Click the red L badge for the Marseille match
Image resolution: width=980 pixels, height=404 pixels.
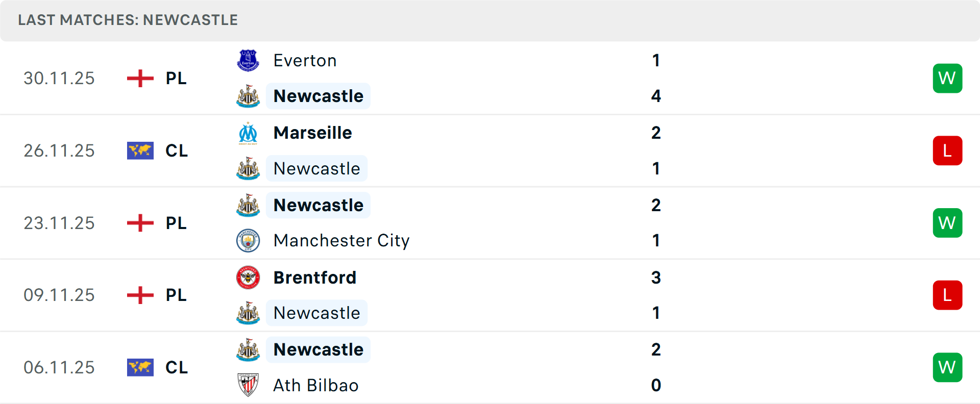[947, 150]
